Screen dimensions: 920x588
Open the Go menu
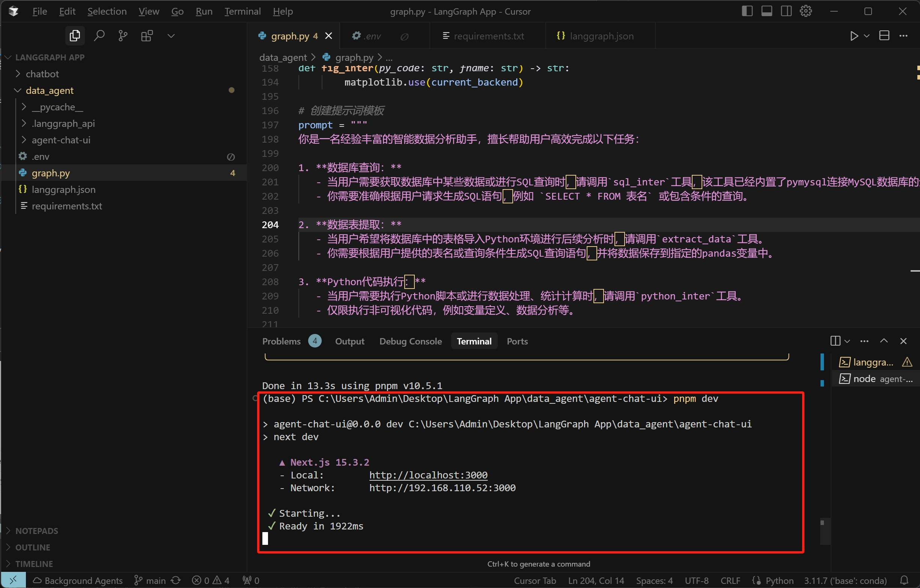click(x=177, y=12)
